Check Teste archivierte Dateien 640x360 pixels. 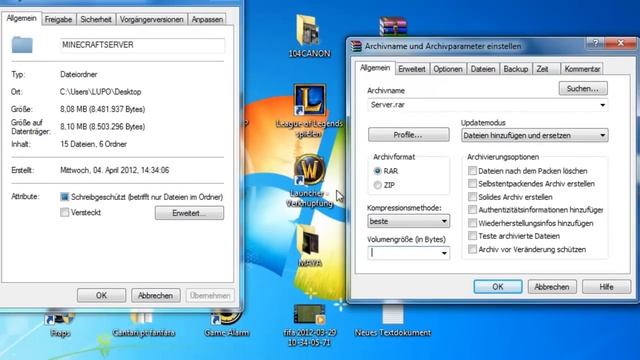point(472,236)
